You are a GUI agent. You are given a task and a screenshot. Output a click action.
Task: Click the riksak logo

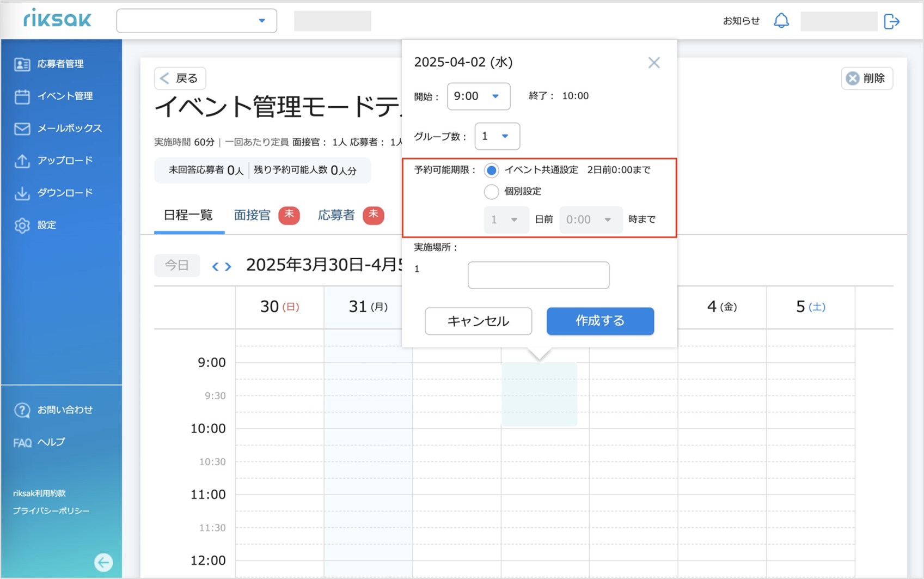click(57, 19)
